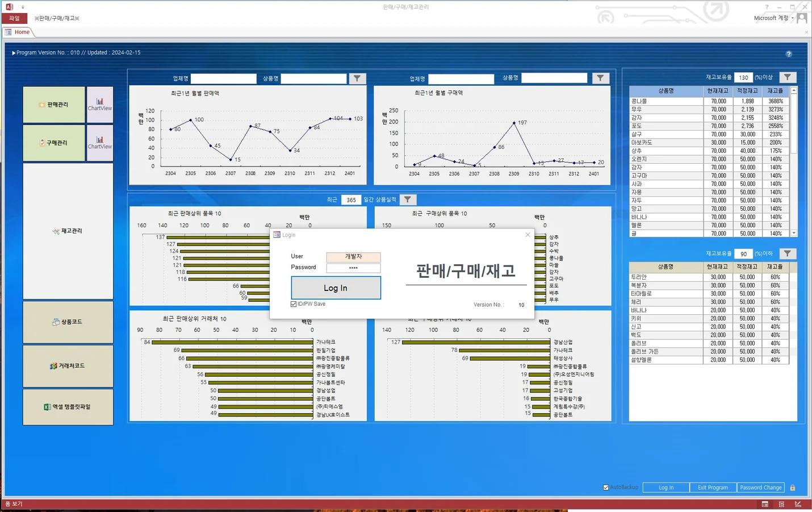This screenshot has height=512, width=812.
Task: Click the Password field in Login dialog
Action: tap(353, 268)
